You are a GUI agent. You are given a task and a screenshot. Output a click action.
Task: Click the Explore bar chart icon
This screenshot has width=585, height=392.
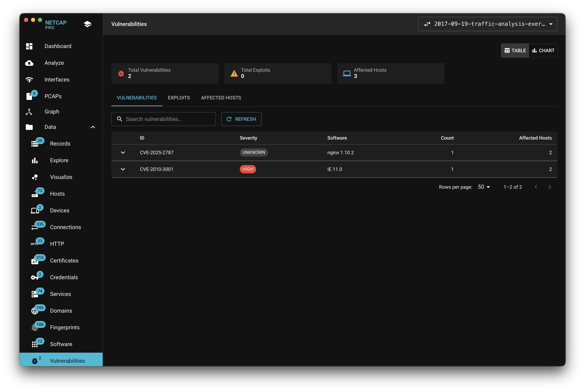[35, 160]
